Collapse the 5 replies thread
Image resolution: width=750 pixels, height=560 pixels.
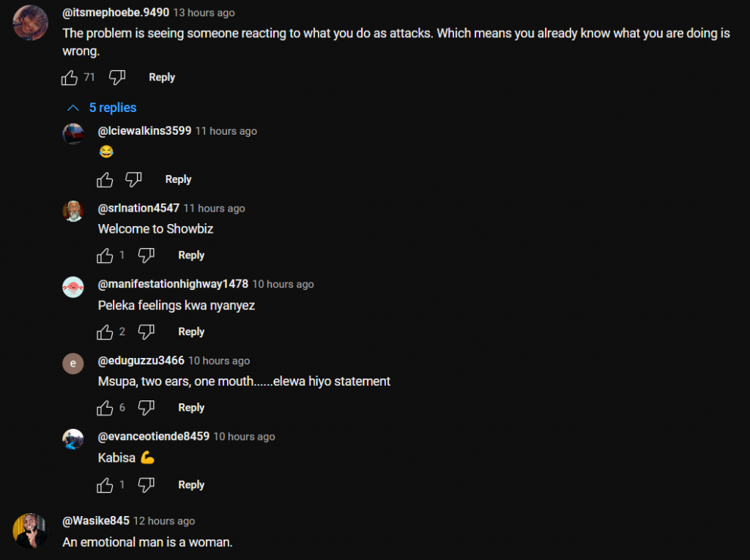click(102, 108)
